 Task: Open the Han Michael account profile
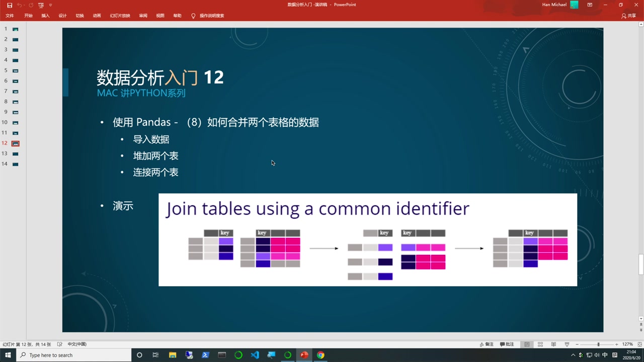coord(560,5)
